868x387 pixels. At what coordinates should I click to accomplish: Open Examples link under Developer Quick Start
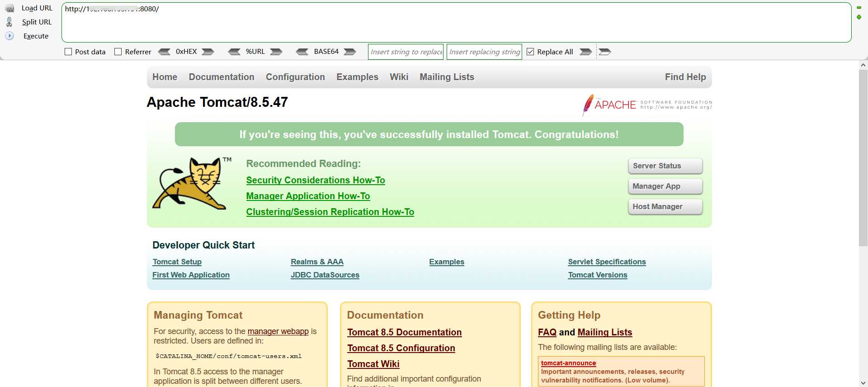point(447,262)
